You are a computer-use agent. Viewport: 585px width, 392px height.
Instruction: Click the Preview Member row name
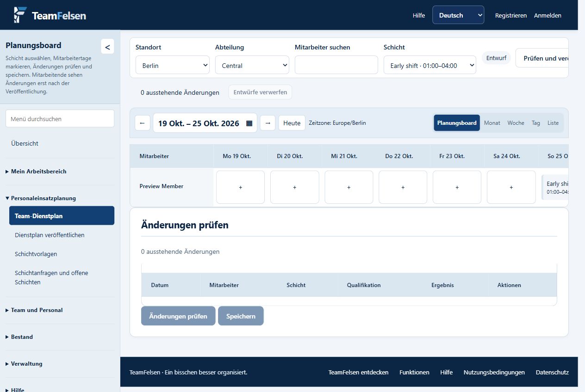pos(162,186)
